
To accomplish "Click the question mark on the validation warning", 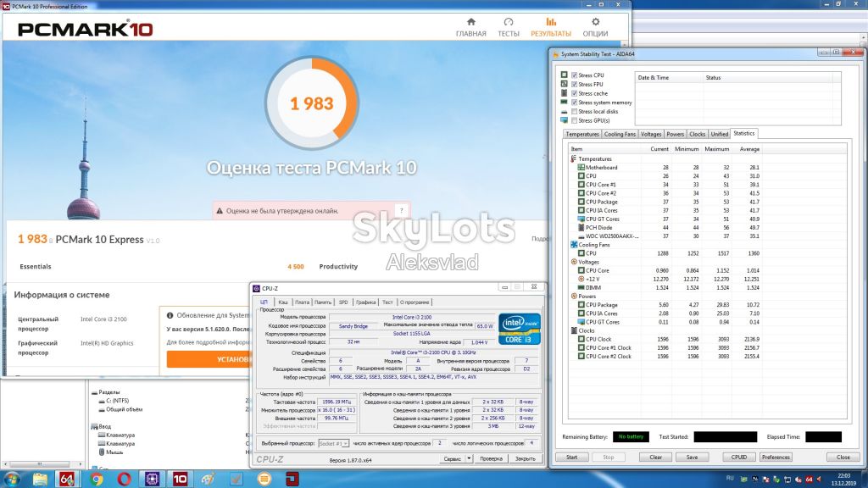I will pyautogui.click(x=402, y=210).
